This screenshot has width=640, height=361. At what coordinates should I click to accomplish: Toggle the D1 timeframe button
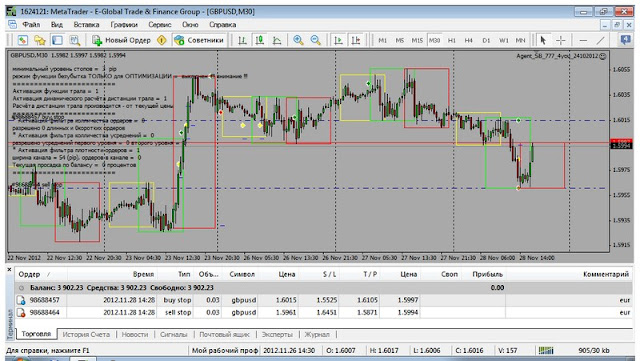[x=486, y=40]
